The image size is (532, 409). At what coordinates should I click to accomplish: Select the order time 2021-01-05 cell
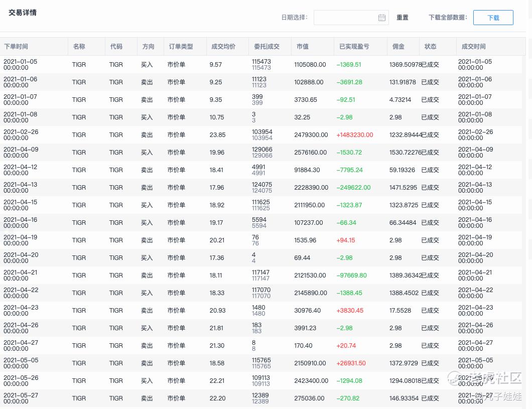pyautogui.click(x=21, y=64)
